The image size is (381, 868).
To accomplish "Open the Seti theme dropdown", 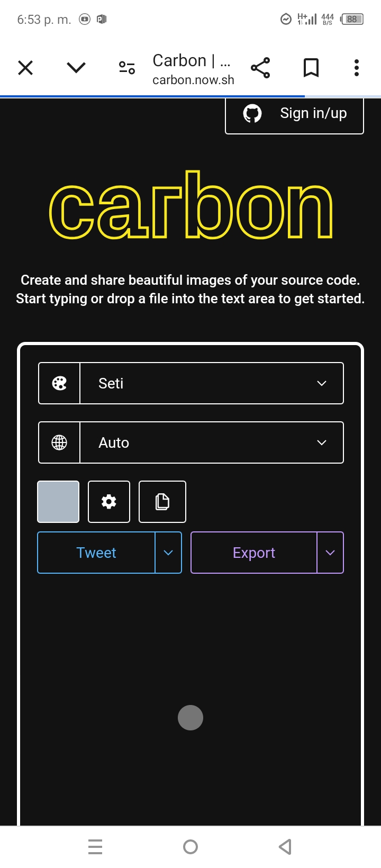I will [191, 383].
